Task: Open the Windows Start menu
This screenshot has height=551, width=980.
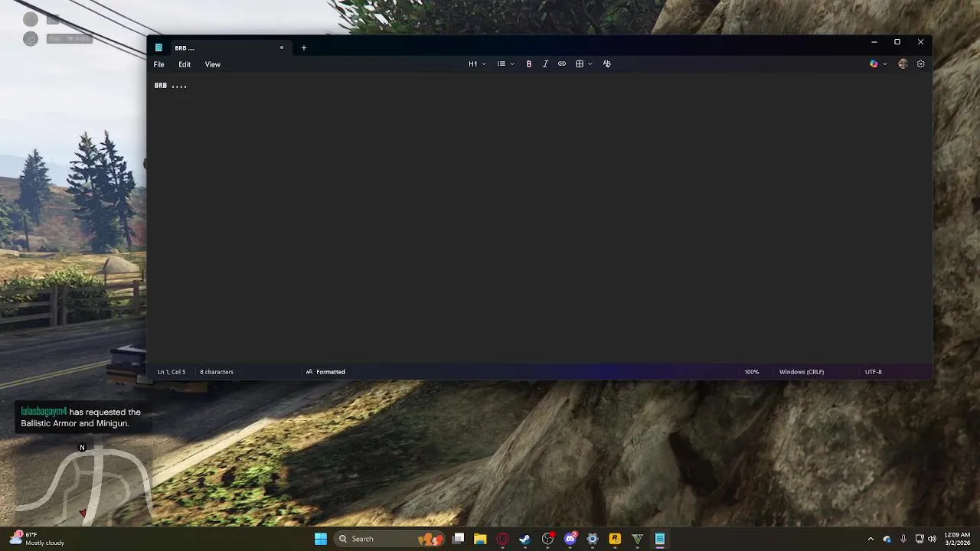Action: click(321, 539)
